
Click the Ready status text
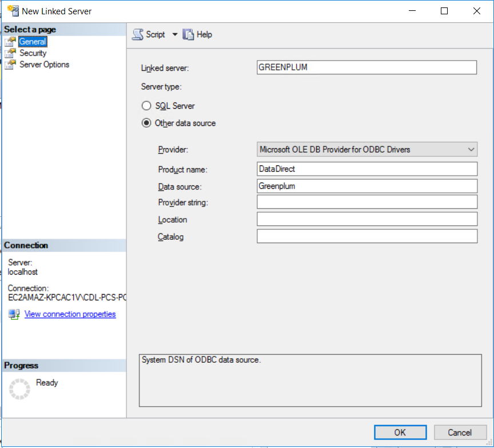pyautogui.click(x=47, y=382)
